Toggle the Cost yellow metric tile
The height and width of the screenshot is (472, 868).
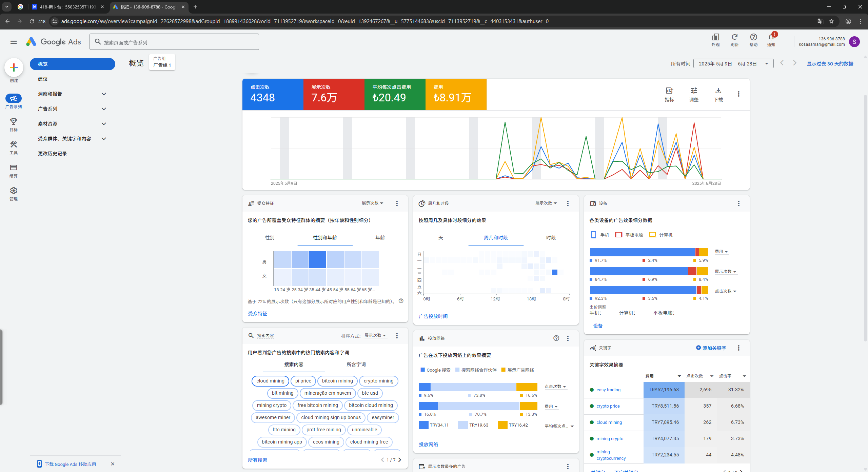click(x=456, y=94)
